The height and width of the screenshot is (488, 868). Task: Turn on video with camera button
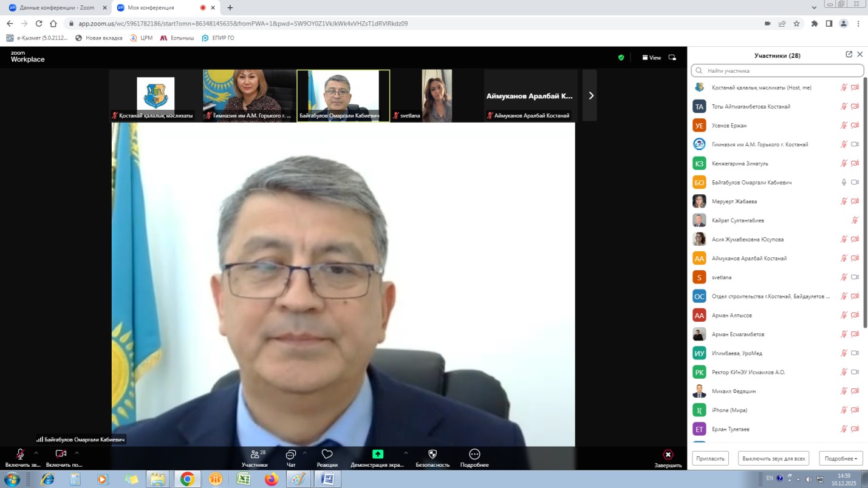coord(61,454)
